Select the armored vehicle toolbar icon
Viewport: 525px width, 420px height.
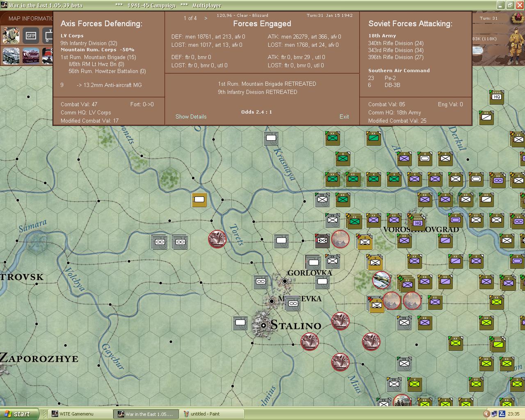pyautogui.click(x=11, y=56)
